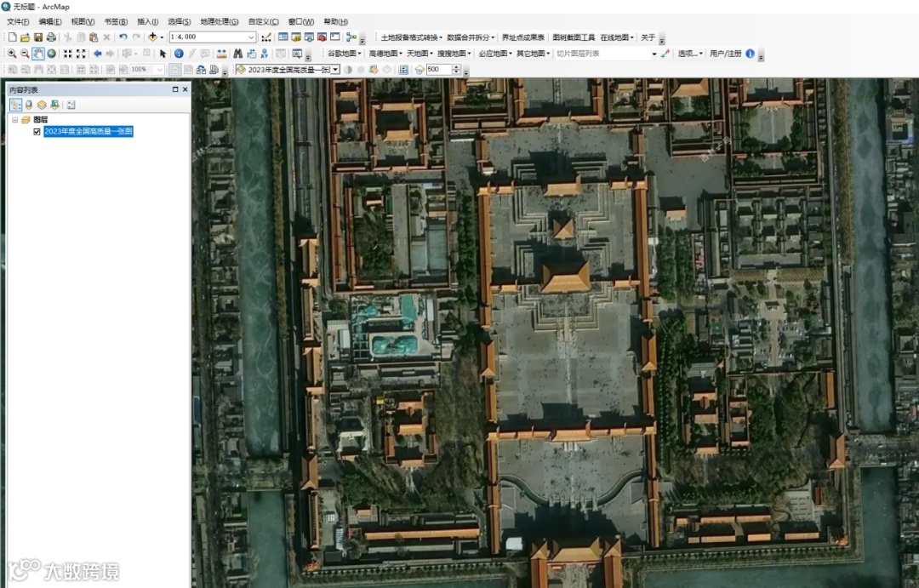Save the map with the floppy icon
919x588 pixels.
point(38,37)
